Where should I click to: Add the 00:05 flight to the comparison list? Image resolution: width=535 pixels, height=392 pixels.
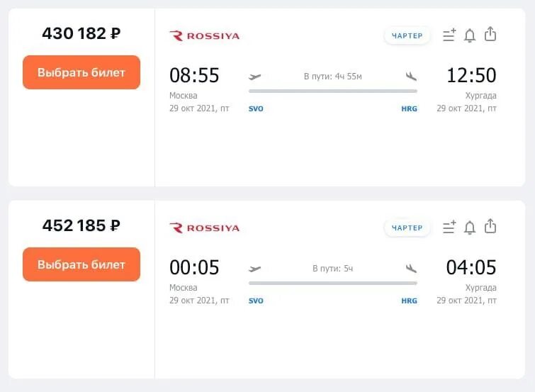[x=449, y=227]
